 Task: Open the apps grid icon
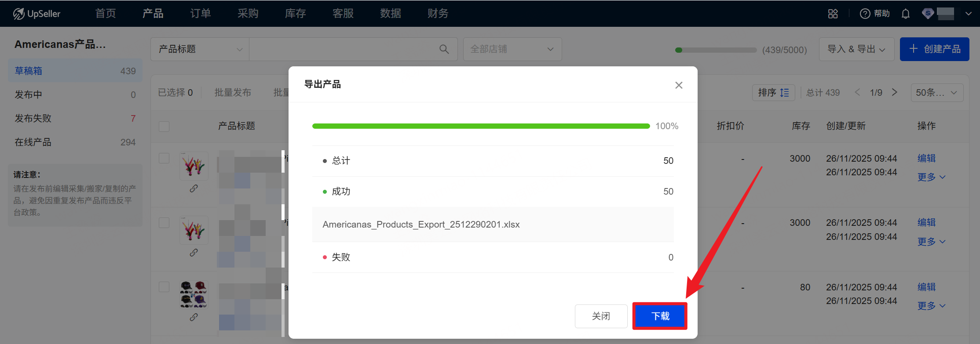[833, 14]
